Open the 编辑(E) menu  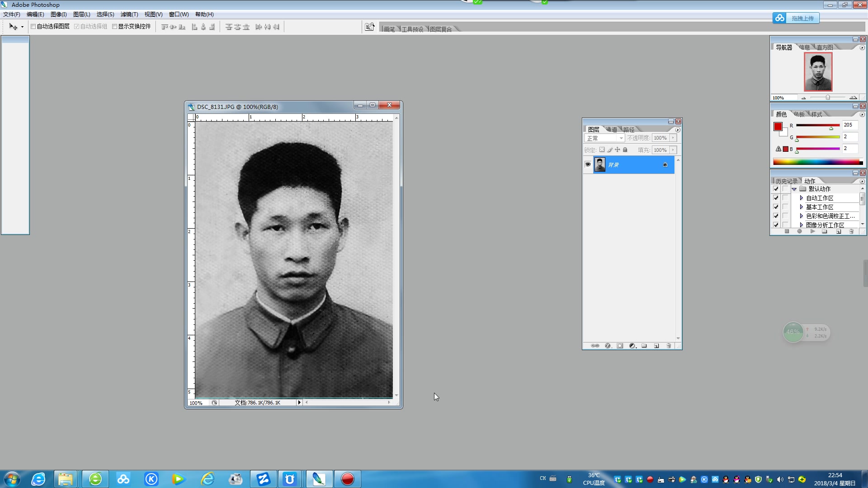35,14
